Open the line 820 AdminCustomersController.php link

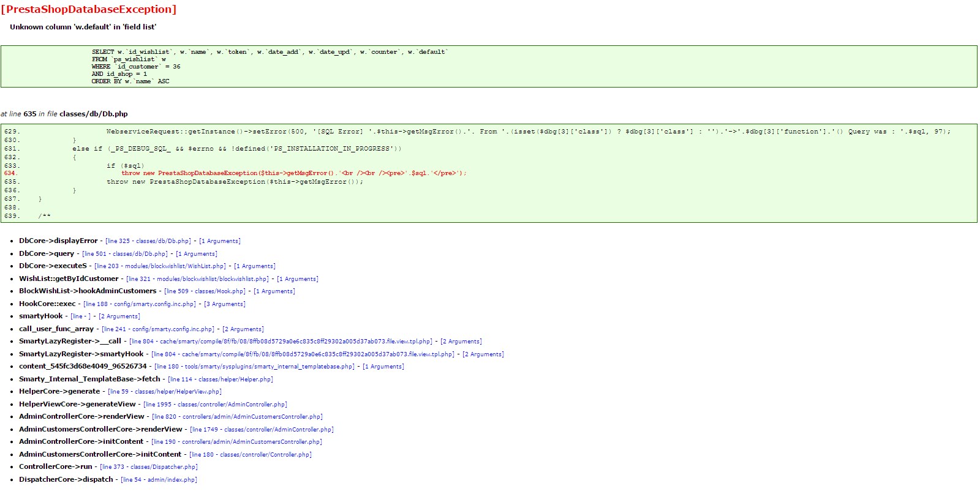(237, 417)
